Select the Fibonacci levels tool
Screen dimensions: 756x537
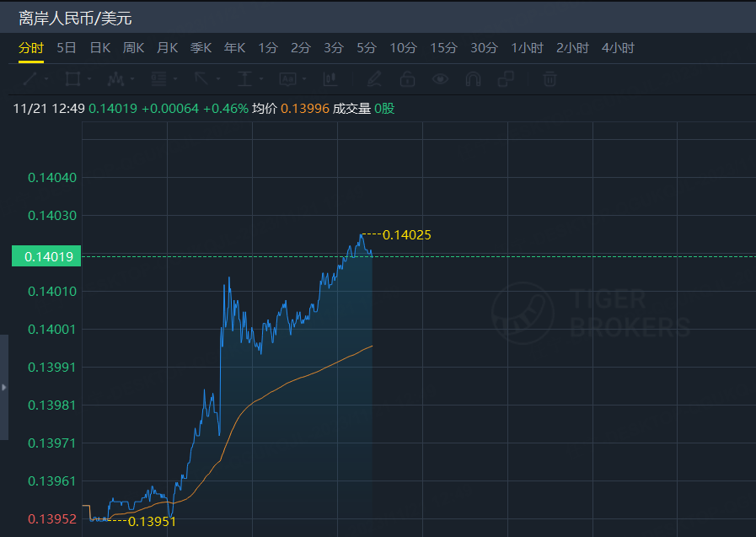(158, 78)
